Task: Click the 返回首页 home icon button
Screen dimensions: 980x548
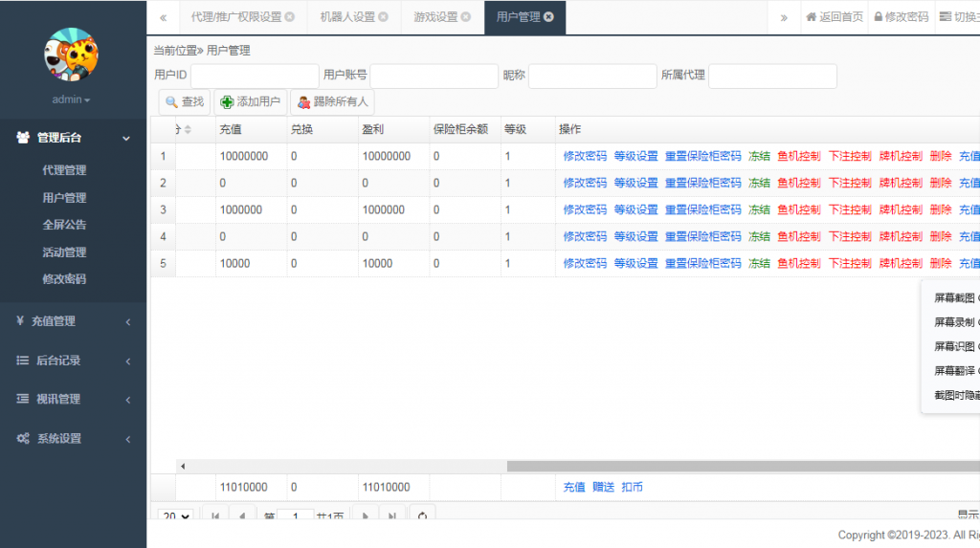Action: [834, 17]
